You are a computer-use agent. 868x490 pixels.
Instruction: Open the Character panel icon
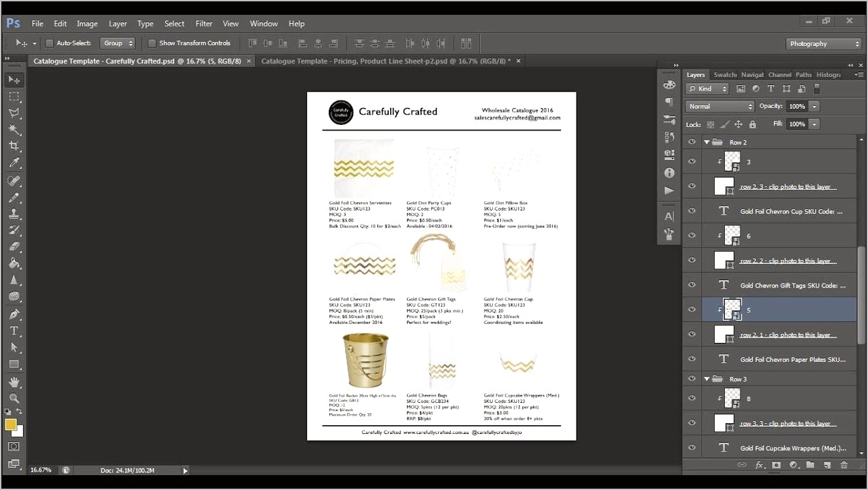click(x=669, y=217)
